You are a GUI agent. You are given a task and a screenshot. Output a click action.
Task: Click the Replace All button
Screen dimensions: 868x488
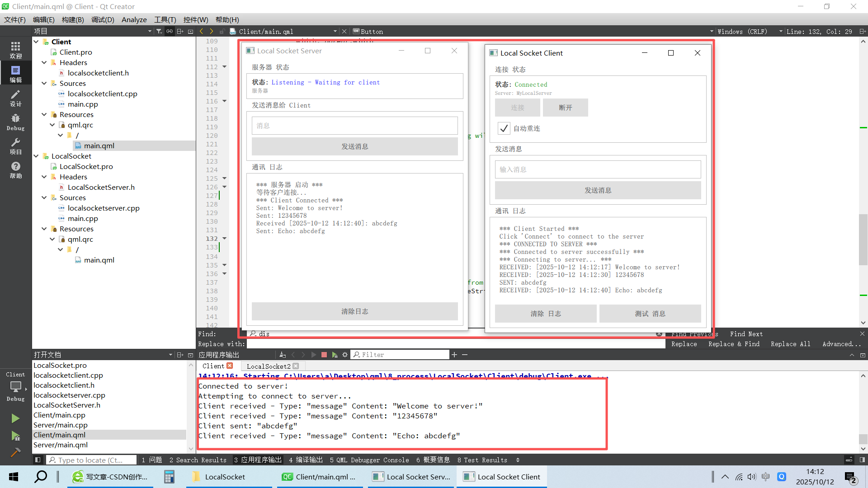pos(790,344)
